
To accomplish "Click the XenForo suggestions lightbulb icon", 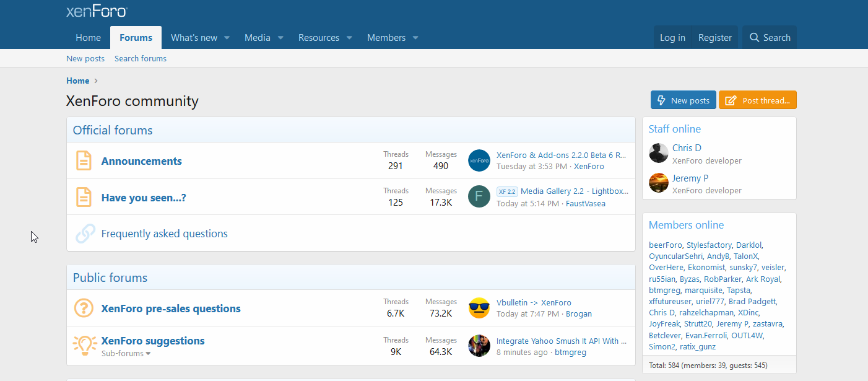I will coord(85,345).
